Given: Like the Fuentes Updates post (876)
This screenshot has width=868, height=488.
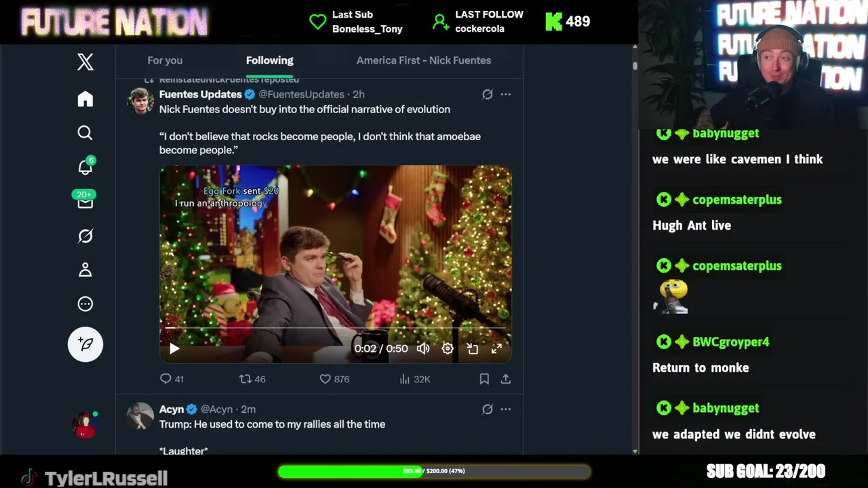Looking at the screenshot, I should click(x=334, y=379).
